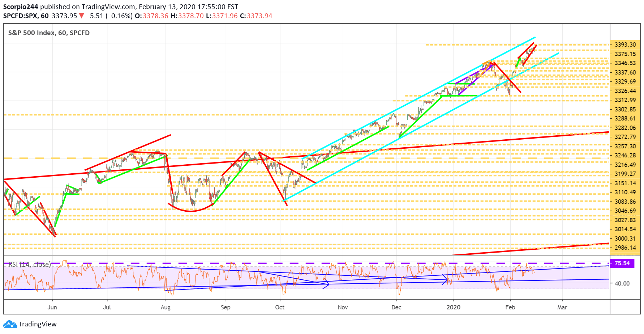Click the Oct label on time axis
The image size is (644, 334).
click(280, 308)
